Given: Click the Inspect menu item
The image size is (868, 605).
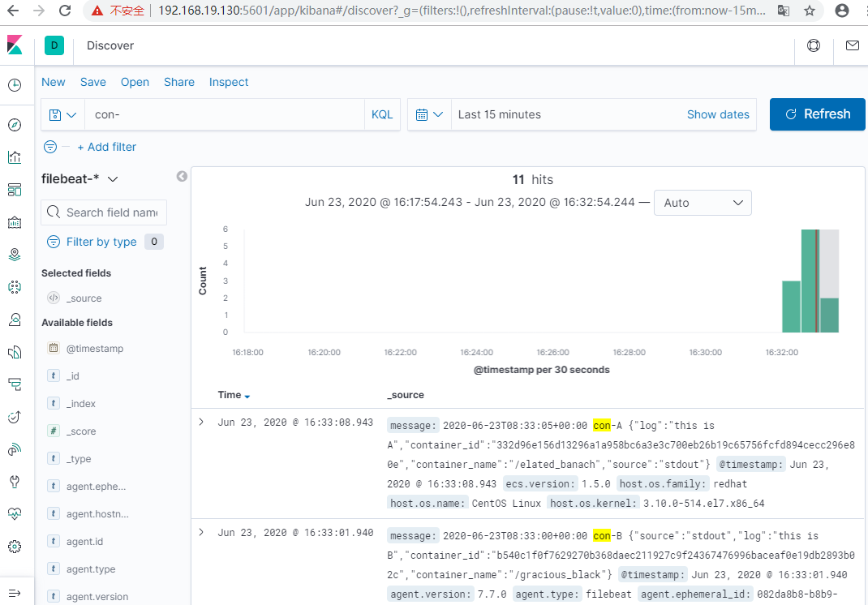Looking at the screenshot, I should coord(228,82).
